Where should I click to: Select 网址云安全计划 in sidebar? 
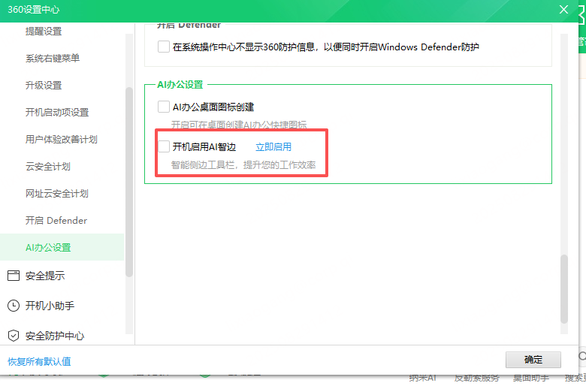click(x=57, y=194)
